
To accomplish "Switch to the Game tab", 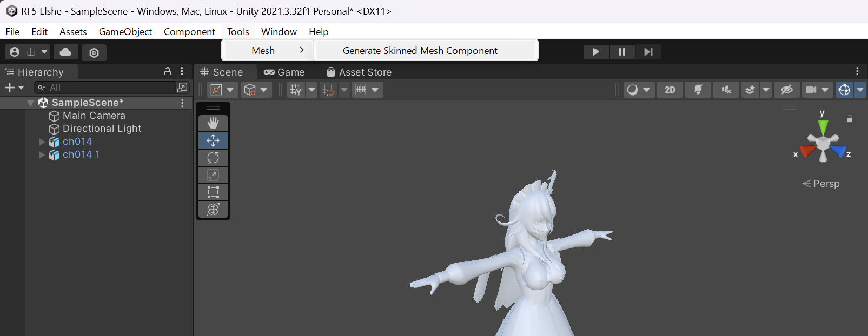I will (x=284, y=72).
